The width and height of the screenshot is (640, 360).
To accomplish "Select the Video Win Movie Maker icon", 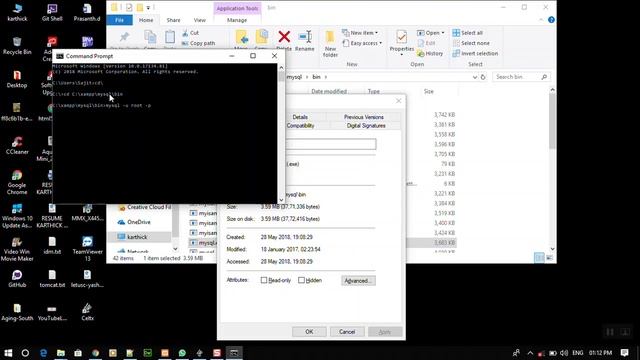I will pyautogui.click(x=17, y=249).
